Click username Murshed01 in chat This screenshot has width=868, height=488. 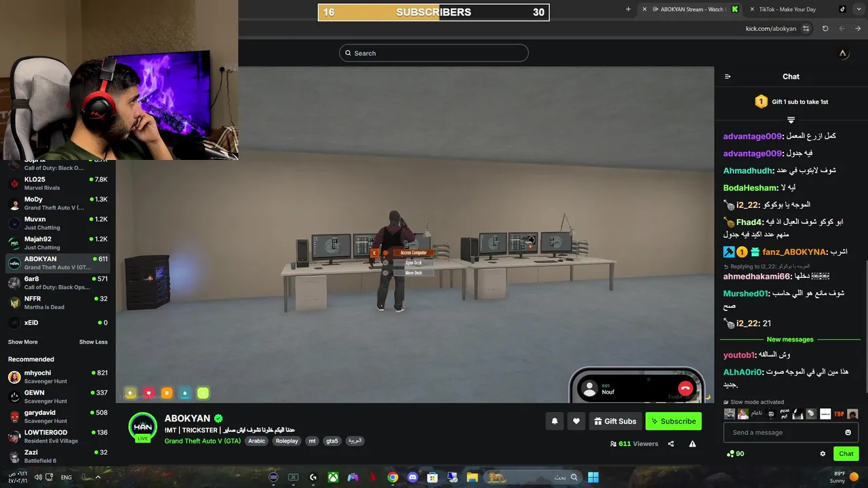[x=746, y=293]
